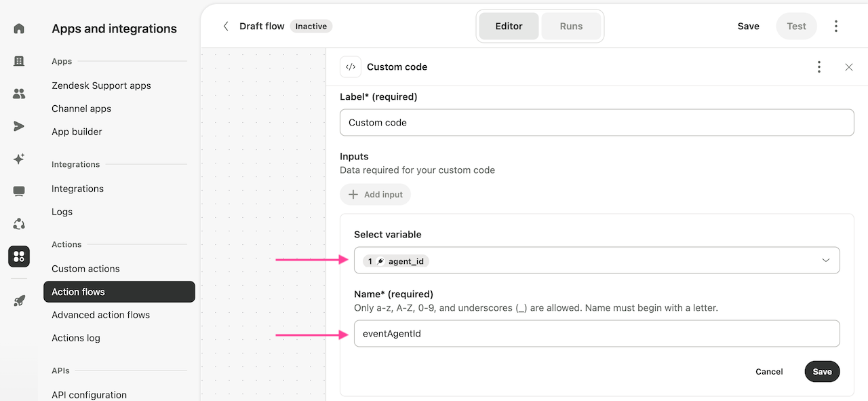The height and width of the screenshot is (401, 868).
Task: Click the Custom code step icon
Action: pyautogui.click(x=351, y=67)
